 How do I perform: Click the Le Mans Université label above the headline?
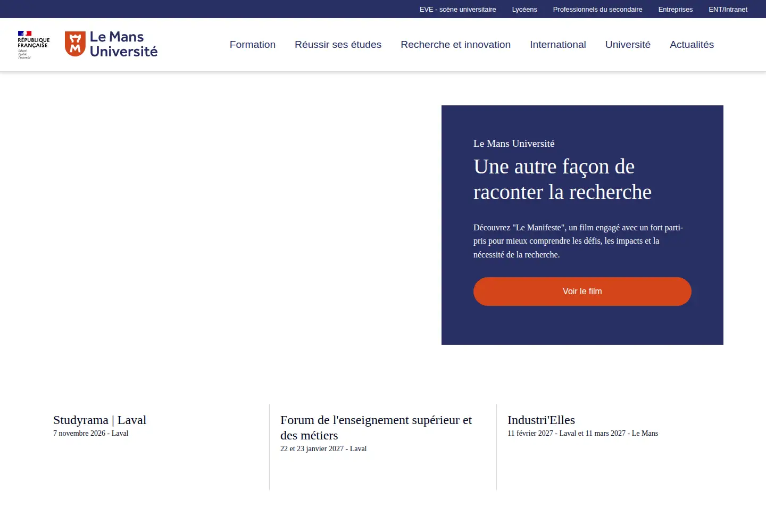[514, 144]
